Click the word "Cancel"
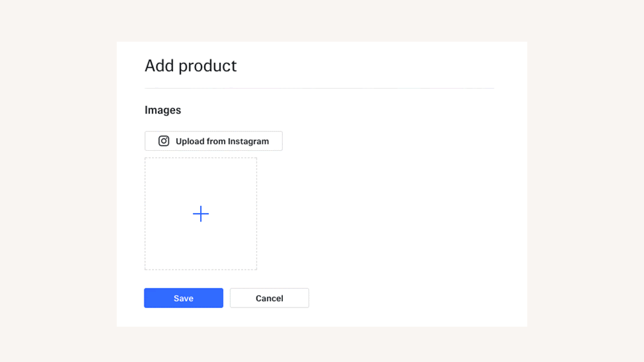 pyautogui.click(x=269, y=298)
